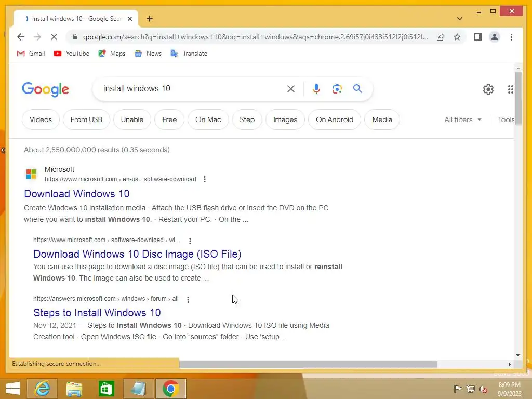Screen dimensions: 532x399
Task: Click the vertical scrollbar down arrow
Action: tap(518, 355)
